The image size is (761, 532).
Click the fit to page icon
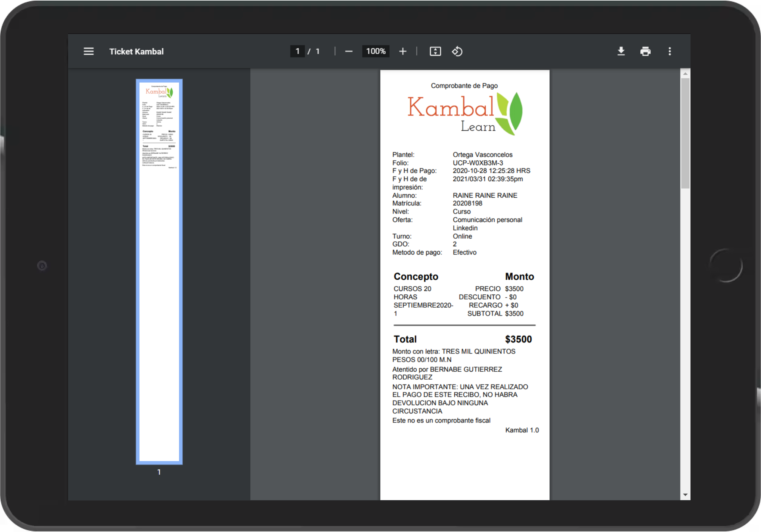point(435,51)
